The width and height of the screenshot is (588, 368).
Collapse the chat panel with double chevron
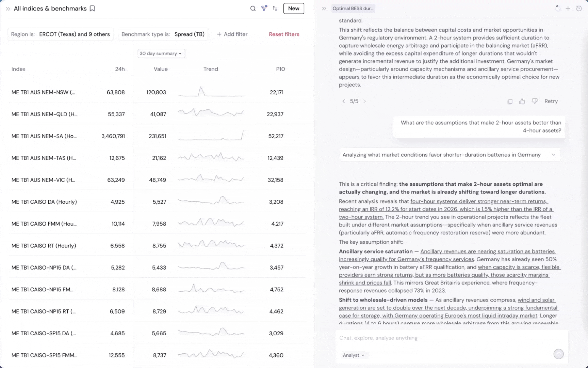point(324,9)
